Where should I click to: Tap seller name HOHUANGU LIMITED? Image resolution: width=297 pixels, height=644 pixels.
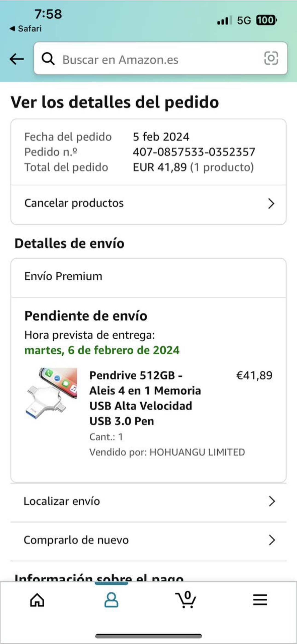pyautogui.click(x=197, y=452)
